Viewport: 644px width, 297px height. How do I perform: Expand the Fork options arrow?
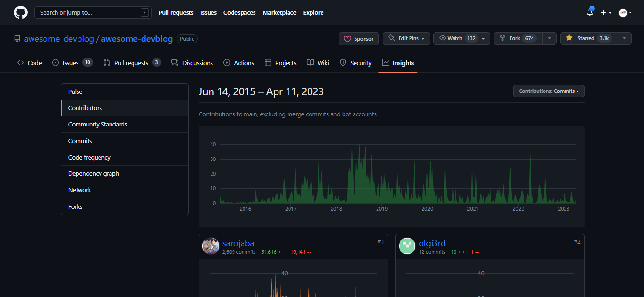point(549,38)
